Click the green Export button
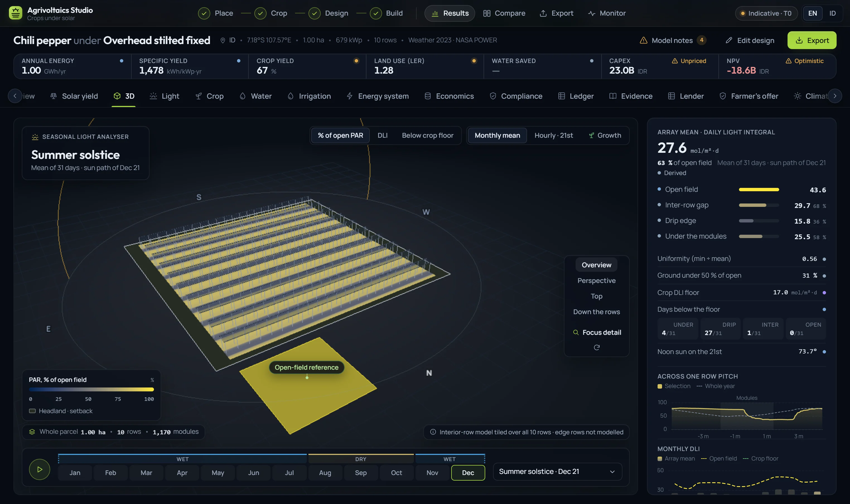850x504 pixels. 812,40
